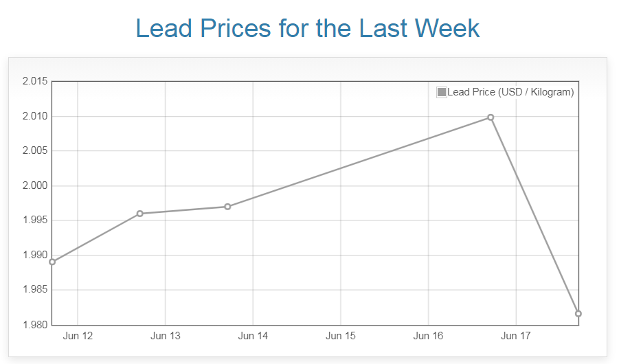The width and height of the screenshot is (619, 364).
Task: Click the Jun 14 date label
Action: pyautogui.click(x=253, y=337)
